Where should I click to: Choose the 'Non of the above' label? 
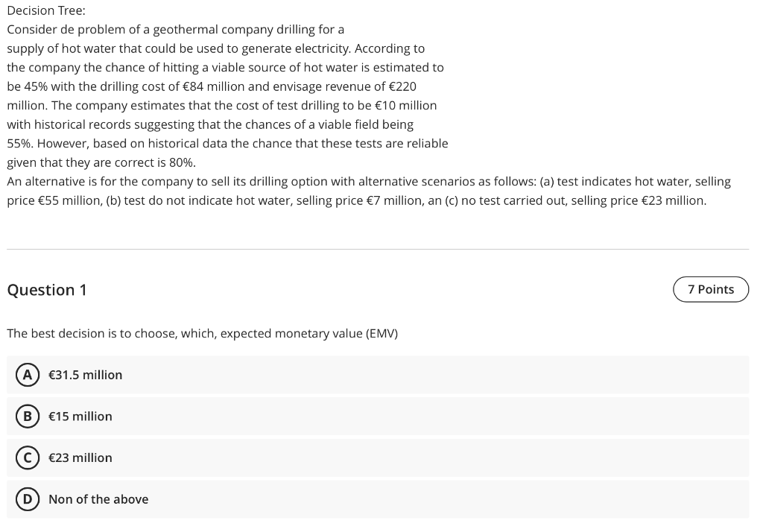(x=98, y=499)
